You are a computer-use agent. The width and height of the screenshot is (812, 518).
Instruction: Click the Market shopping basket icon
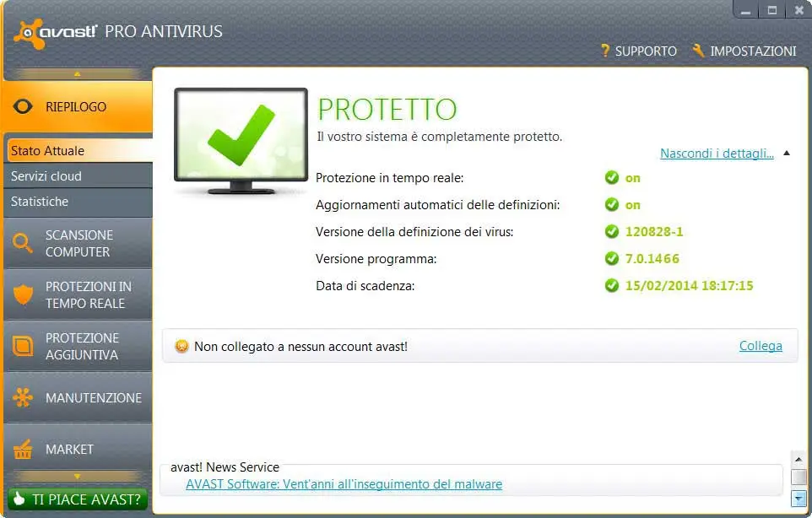(23, 449)
